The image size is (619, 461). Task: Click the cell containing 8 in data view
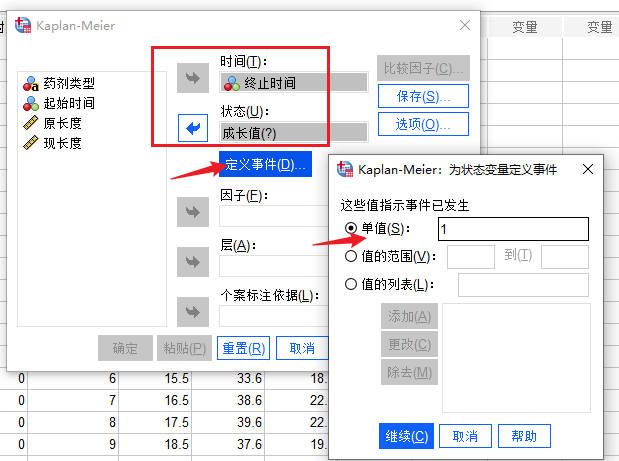73,422
